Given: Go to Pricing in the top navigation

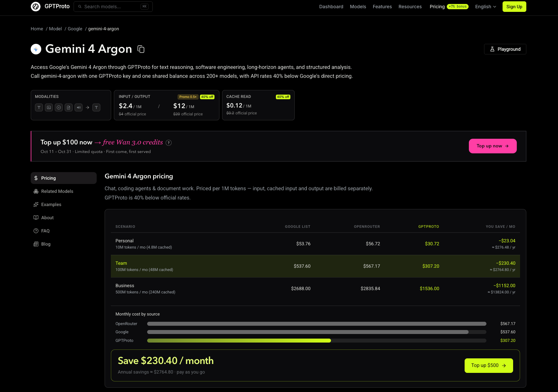Looking at the screenshot, I should (437, 7).
